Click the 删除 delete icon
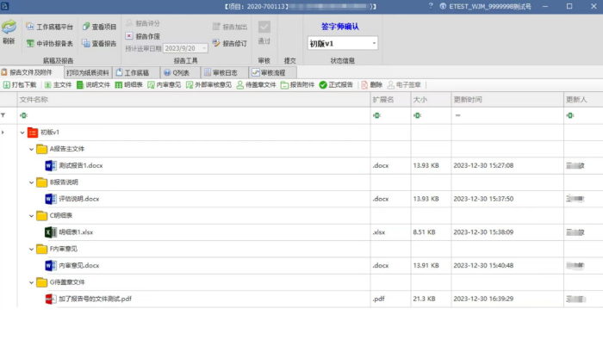 pyautogui.click(x=365, y=85)
